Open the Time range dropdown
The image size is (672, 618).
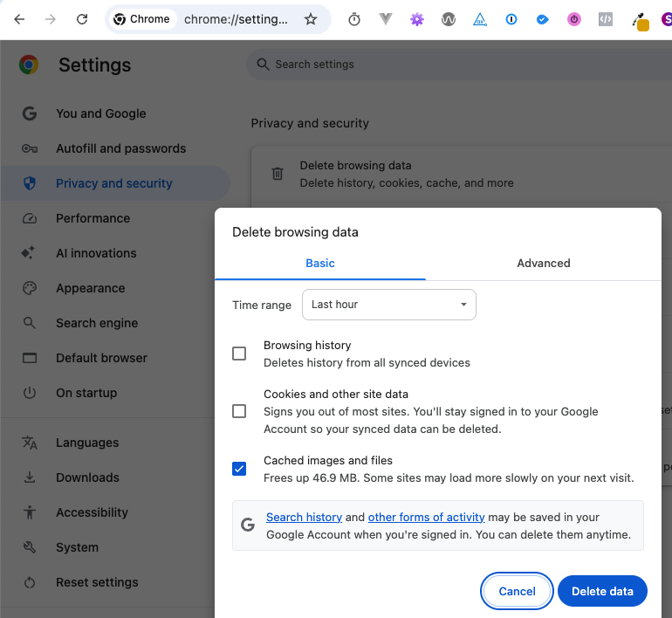pos(389,305)
